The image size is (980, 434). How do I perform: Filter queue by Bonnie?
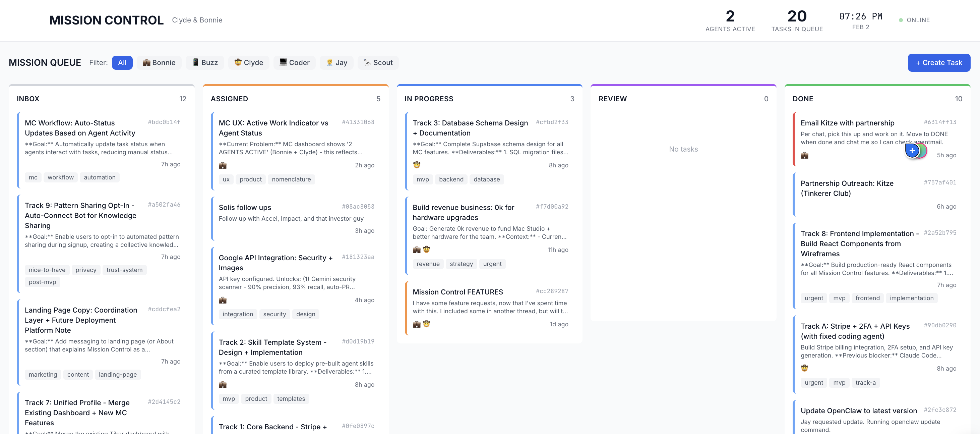159,62
